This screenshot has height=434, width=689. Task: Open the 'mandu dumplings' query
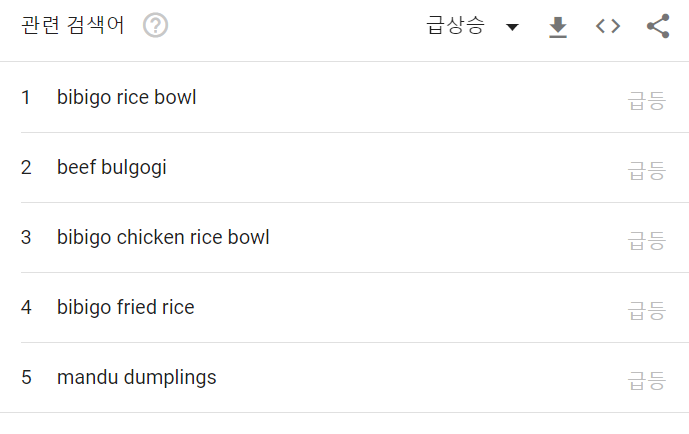tap(137, 378)
